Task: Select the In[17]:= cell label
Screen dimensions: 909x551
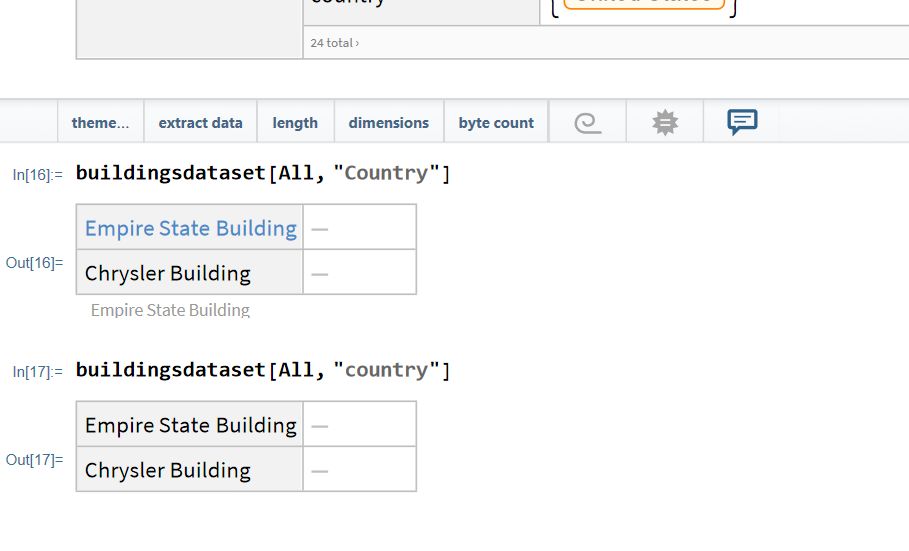Action: click(38, 372)
